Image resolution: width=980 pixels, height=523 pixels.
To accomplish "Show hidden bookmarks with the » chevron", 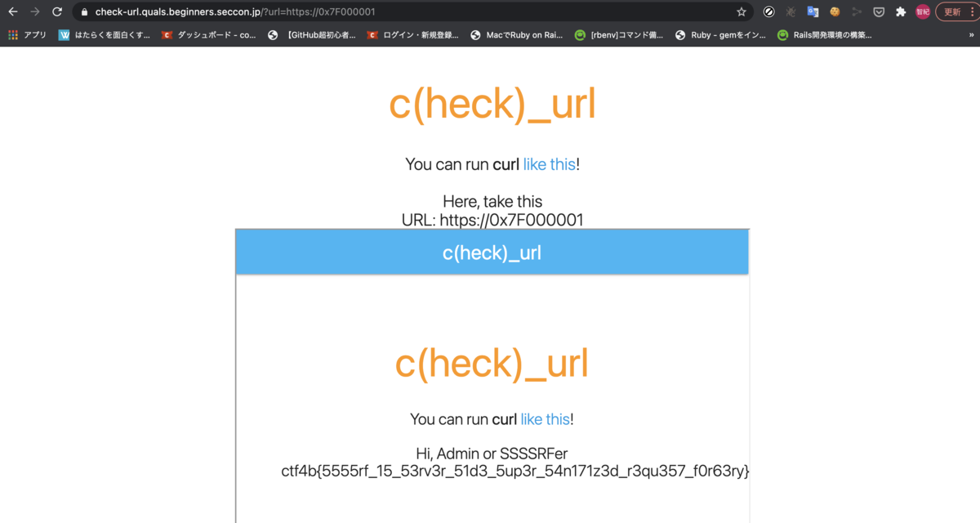I will pyautogui.click(x=969, y=35).
